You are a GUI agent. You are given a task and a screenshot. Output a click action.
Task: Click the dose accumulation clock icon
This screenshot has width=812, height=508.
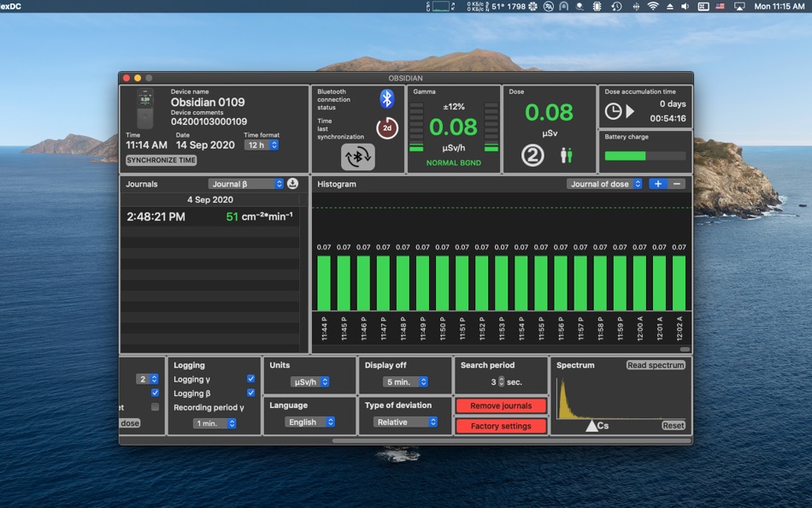pos(614,111)
